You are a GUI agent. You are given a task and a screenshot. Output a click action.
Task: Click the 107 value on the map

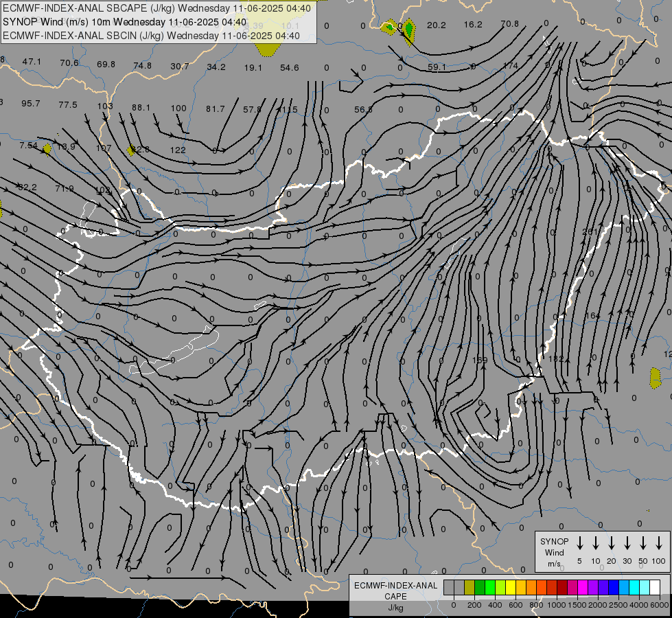click(104, 148)
